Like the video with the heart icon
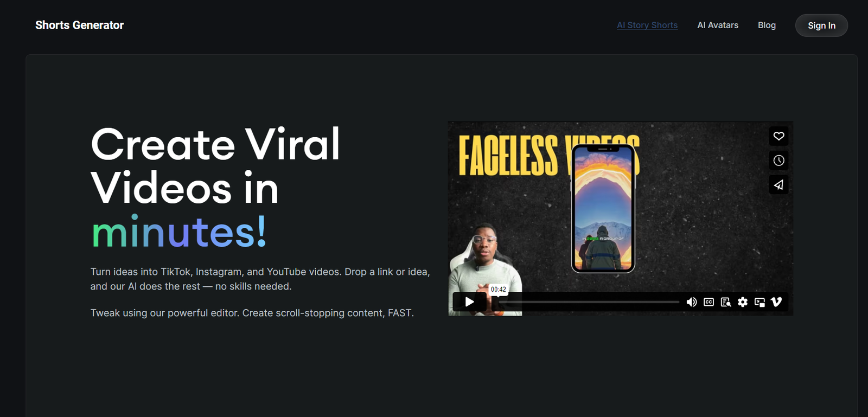The height and width of the screenshot is (417, 868). [778, 136]
